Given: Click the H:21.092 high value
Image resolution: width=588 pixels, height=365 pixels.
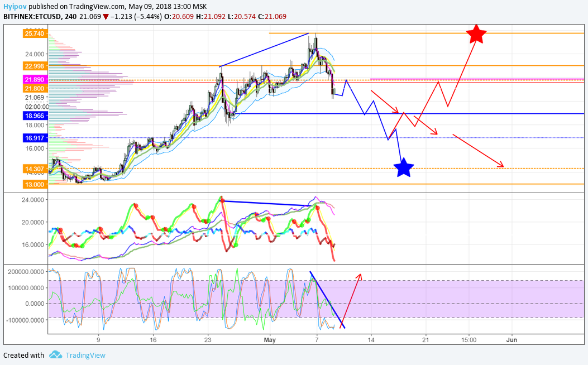Looking at the screenshot, I should tap(211, 17).
